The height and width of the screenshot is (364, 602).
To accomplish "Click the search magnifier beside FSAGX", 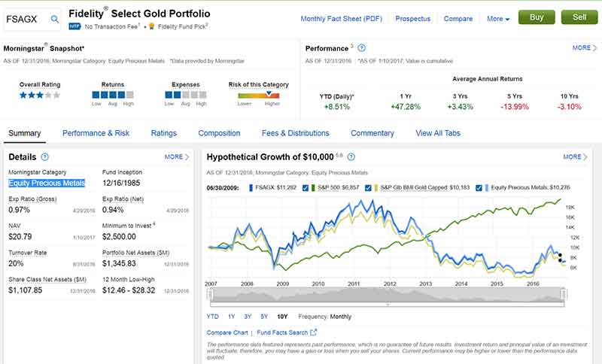I will pos(55,19).
